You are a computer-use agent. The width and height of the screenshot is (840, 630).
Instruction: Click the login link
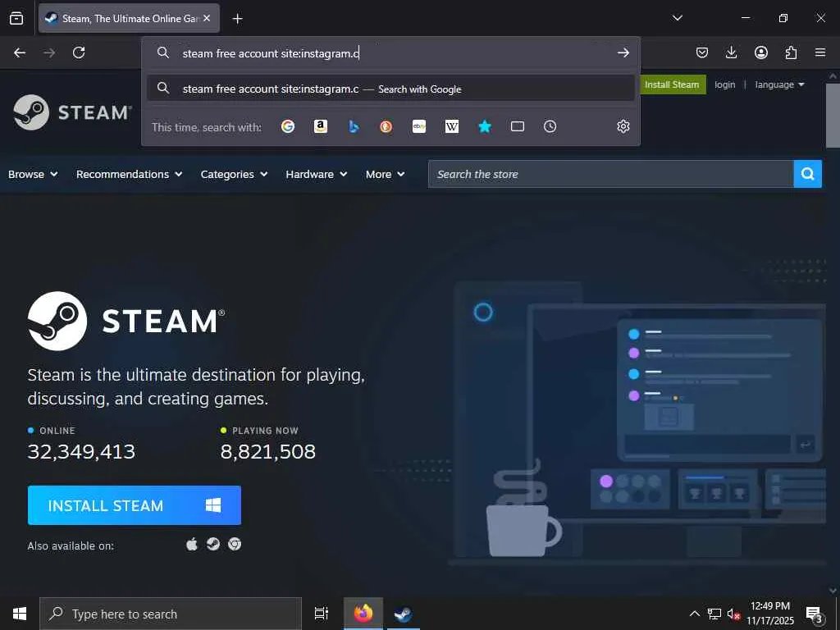(725, 84)
